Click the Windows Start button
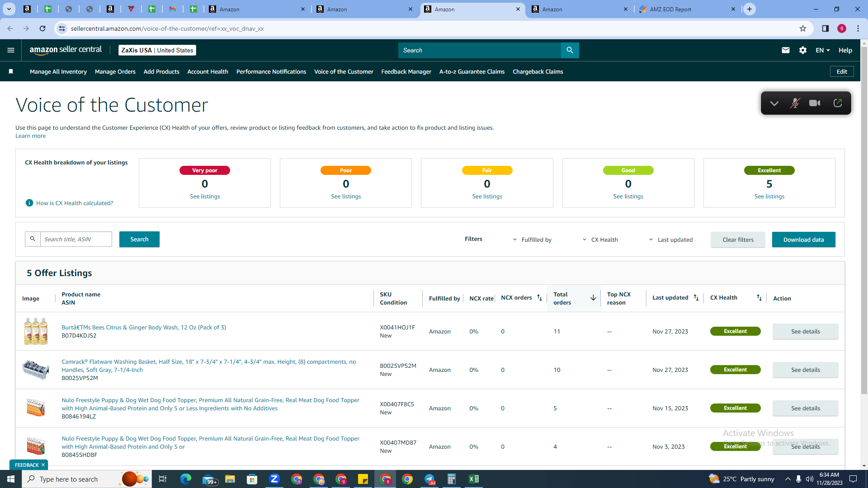 pos(11,479)
